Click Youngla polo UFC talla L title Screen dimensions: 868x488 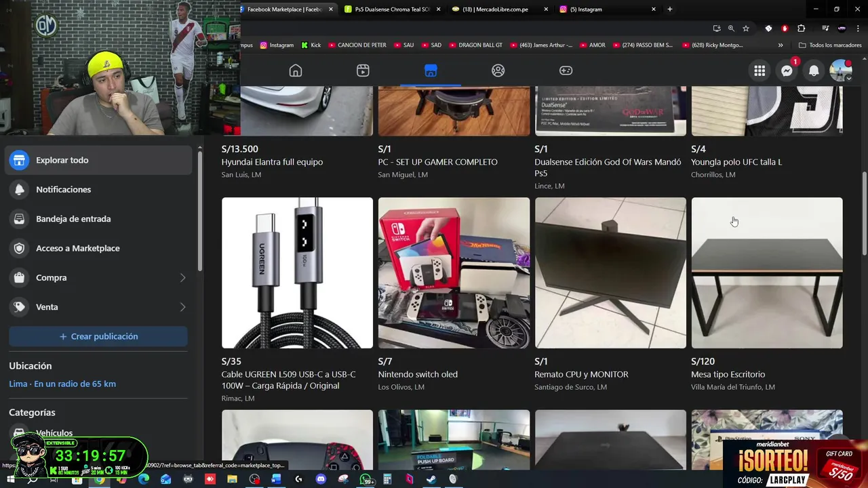(736, 162)
